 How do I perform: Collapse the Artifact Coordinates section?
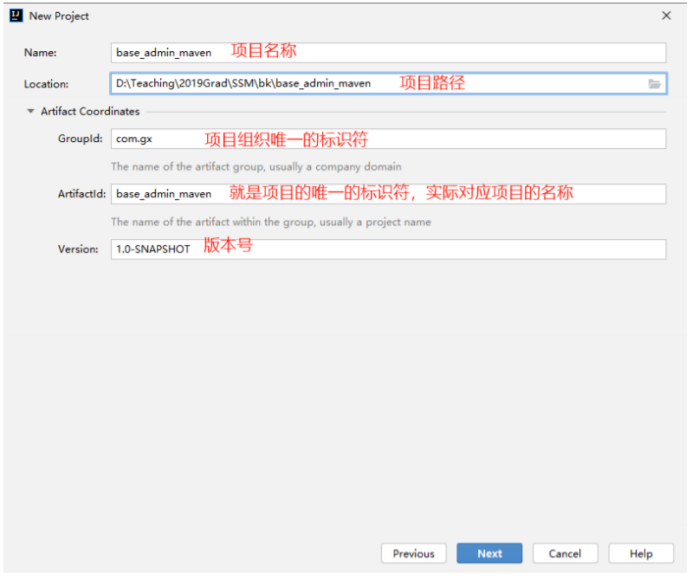[x=30, y=111]
